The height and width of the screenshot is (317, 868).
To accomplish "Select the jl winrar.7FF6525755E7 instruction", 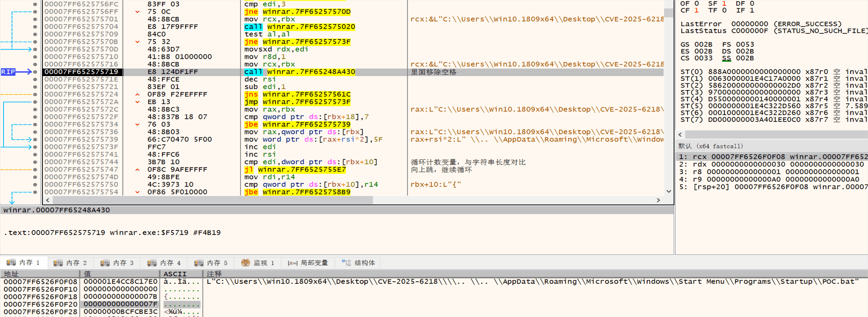I will coord(295,169).
